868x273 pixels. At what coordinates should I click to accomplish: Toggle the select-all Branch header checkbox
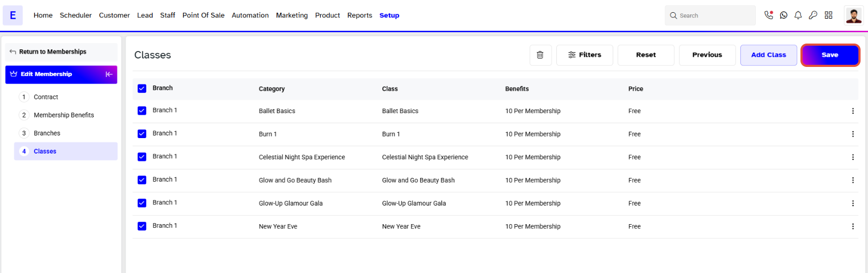(142, 89)
